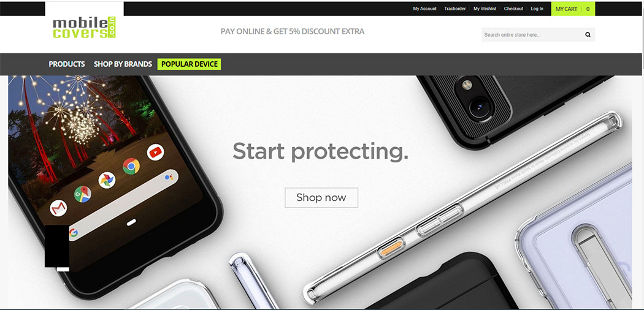The image size is (644, 310).
Task: Select the Log In link
Action: click(537, 9)
